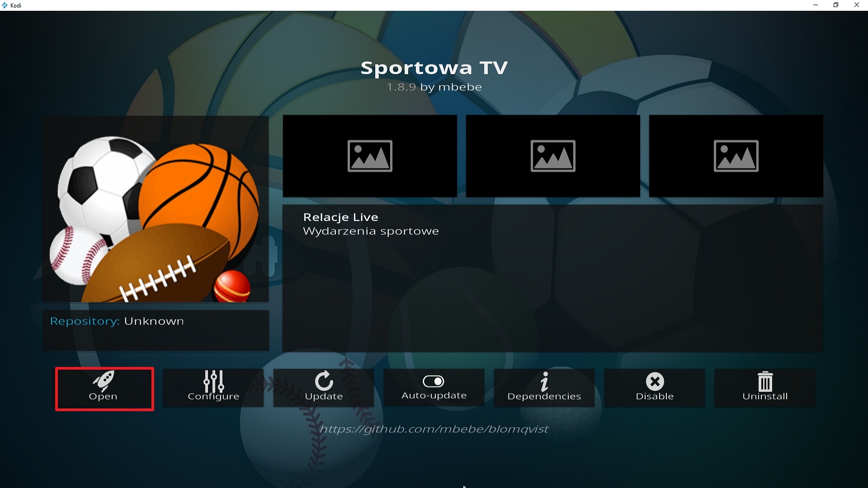868x488 pixels.
Task: Open the Sportowa TV add-on
Action: tap(104, 389)
